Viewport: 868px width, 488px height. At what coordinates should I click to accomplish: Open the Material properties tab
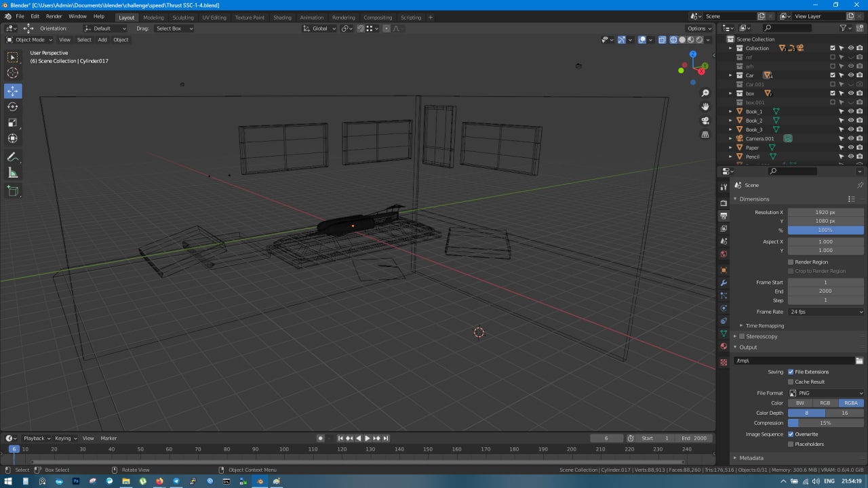pos(724,346)
